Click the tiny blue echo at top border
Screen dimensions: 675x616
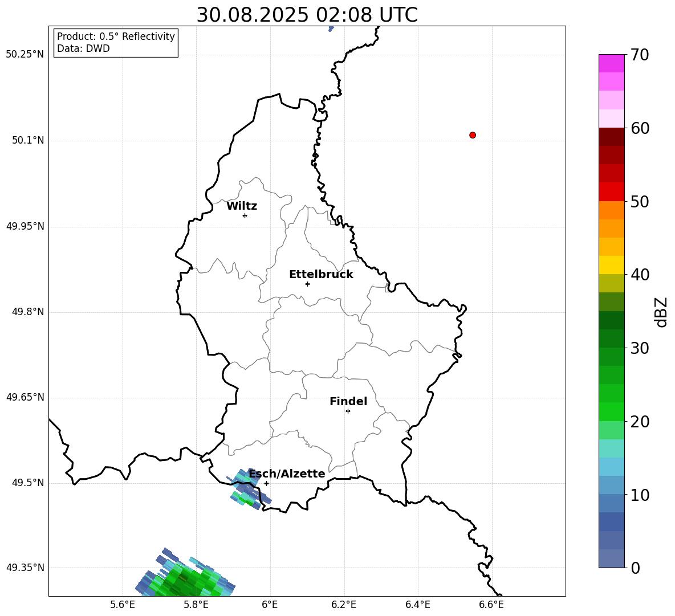point(331,28)
